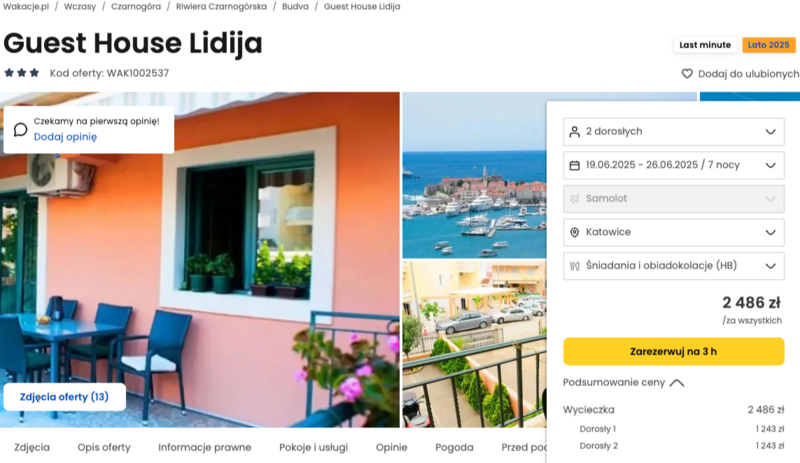
Task: Expand the date range 19.06.2025 - 26.06.2025 selector
Action: (673, 165)
